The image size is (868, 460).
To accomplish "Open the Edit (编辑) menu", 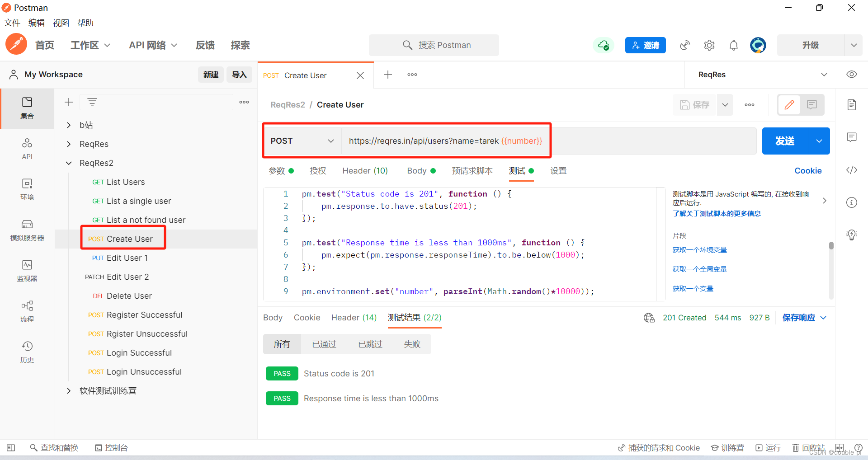I will coord(37,23).
